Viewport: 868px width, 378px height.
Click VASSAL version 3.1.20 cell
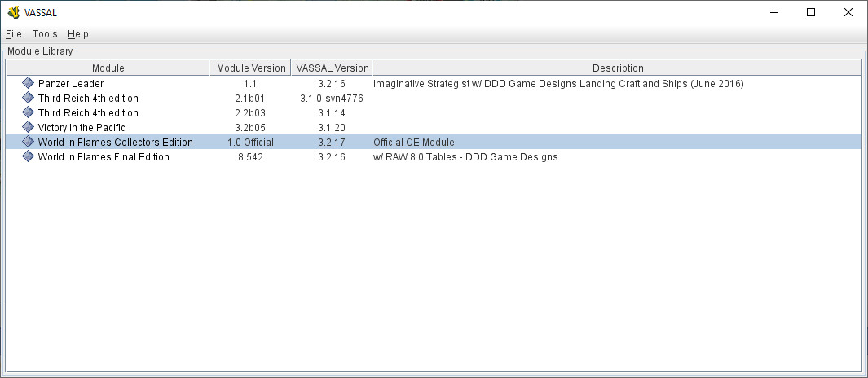333,127
